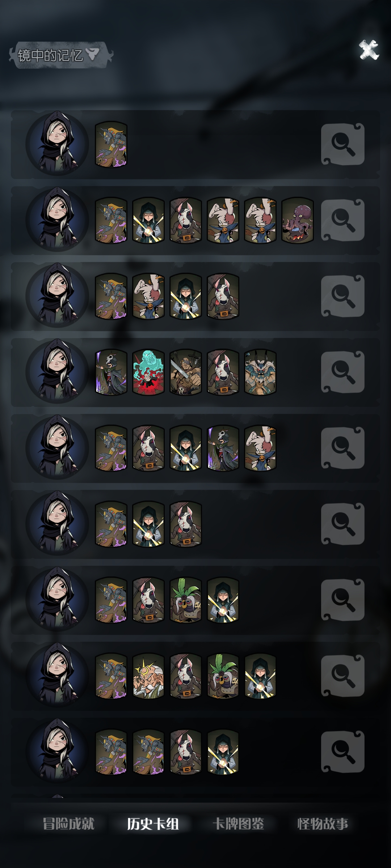
Task: Inspect the deck containing the blue horned demon
Action: point(342,372)
